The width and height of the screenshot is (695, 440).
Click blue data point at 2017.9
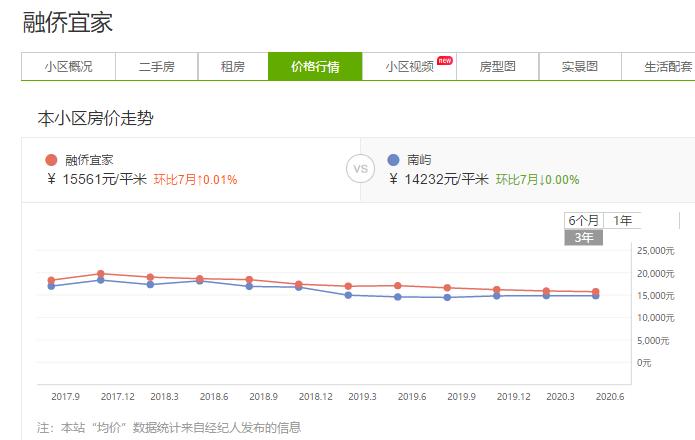[x=51, y=286]
